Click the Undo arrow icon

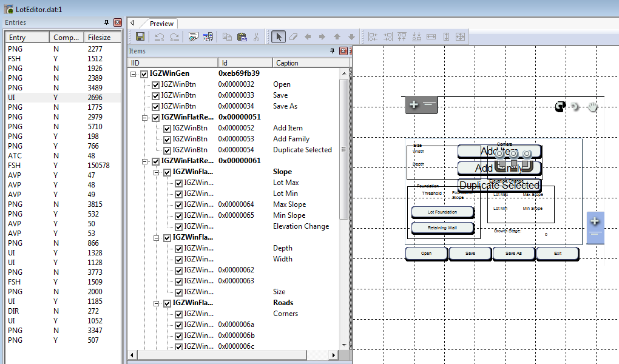(x=160, y=37)
